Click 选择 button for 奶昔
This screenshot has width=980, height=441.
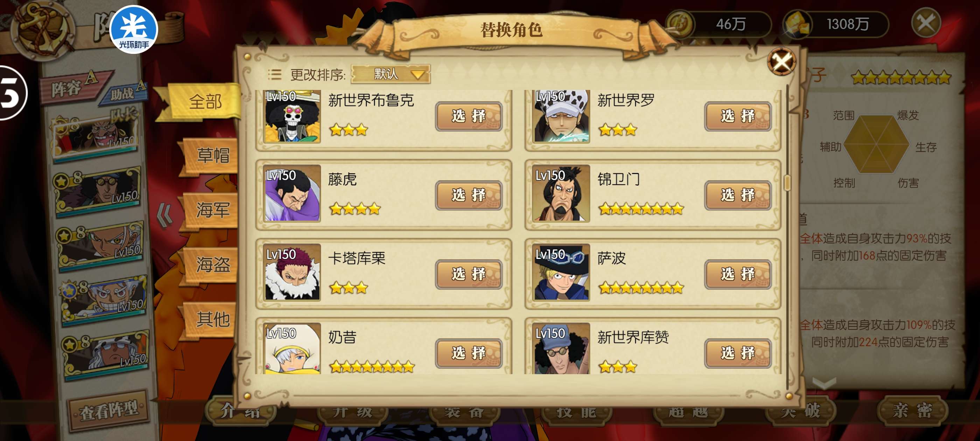tap(469, 353)
